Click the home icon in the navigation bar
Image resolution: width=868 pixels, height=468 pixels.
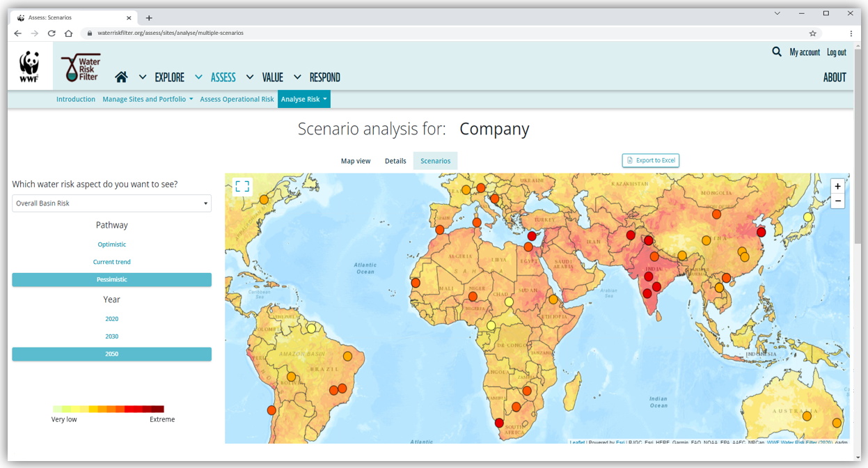[x=122, y=77]
